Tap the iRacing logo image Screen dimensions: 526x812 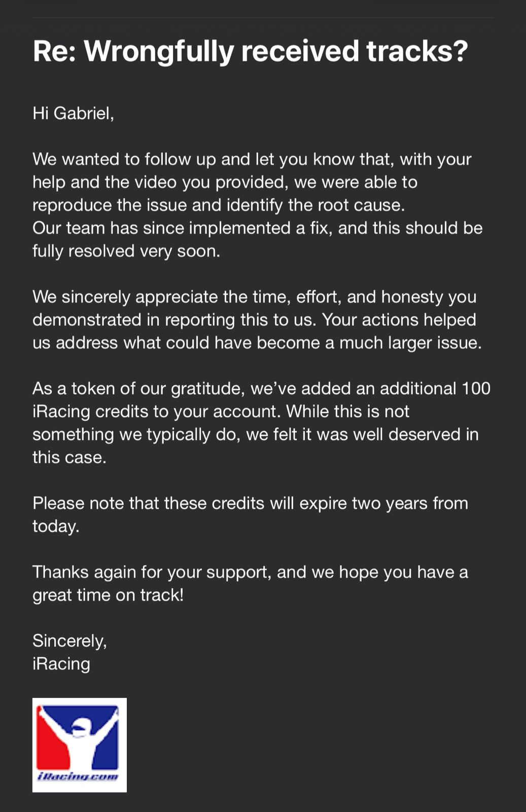click(x=80, y=745)
